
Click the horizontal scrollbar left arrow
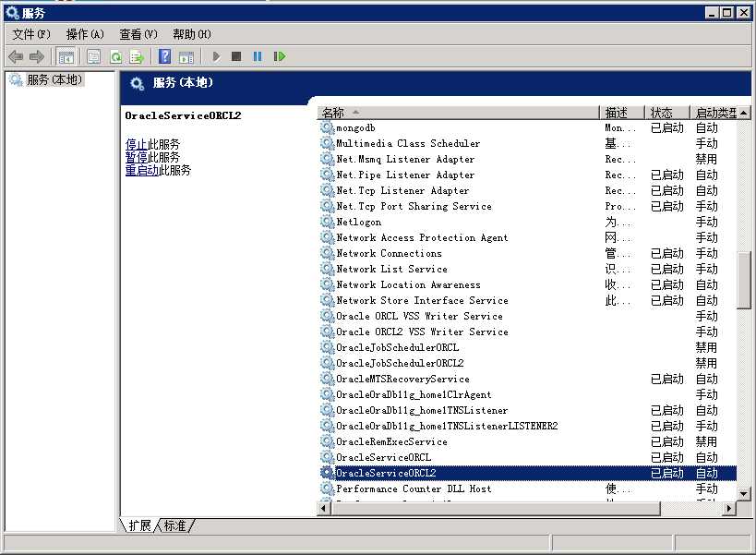324,508
